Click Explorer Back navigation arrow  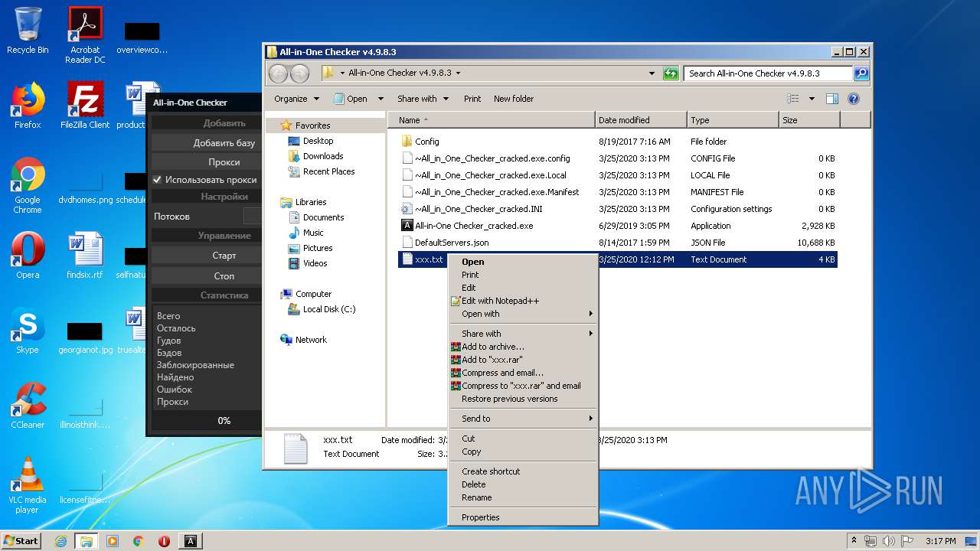click(x=278, y=73)
